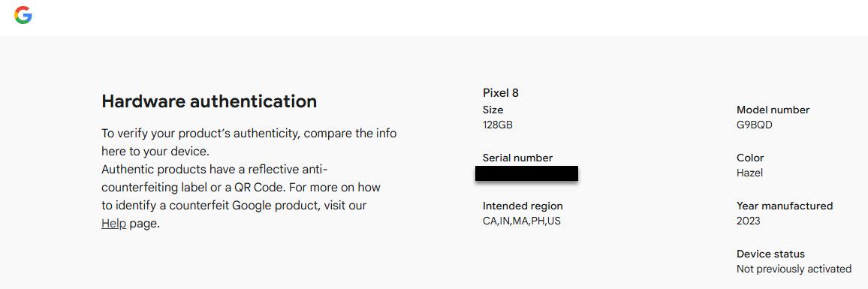Select the 128GB size value
The height and width of the screenshot is (289, 868).
(x=498, y=125)
